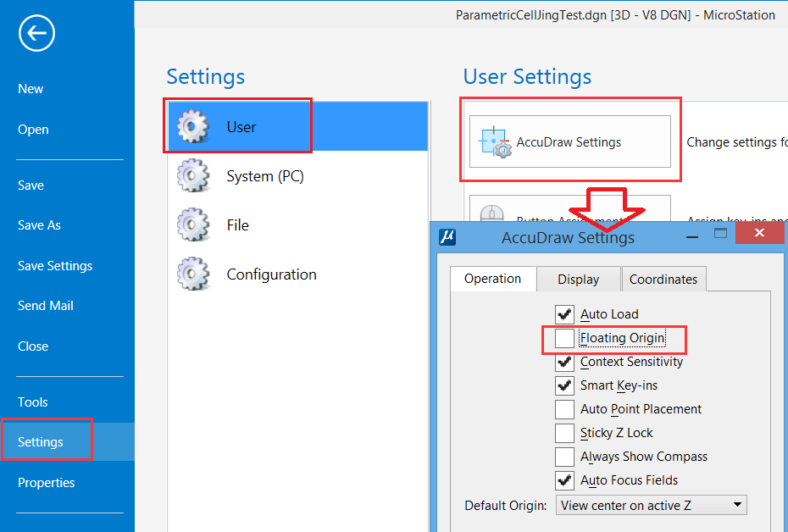788x532 pixels.
Task: Enable the Floating Origin checkbox
Action: click(564, 338)
